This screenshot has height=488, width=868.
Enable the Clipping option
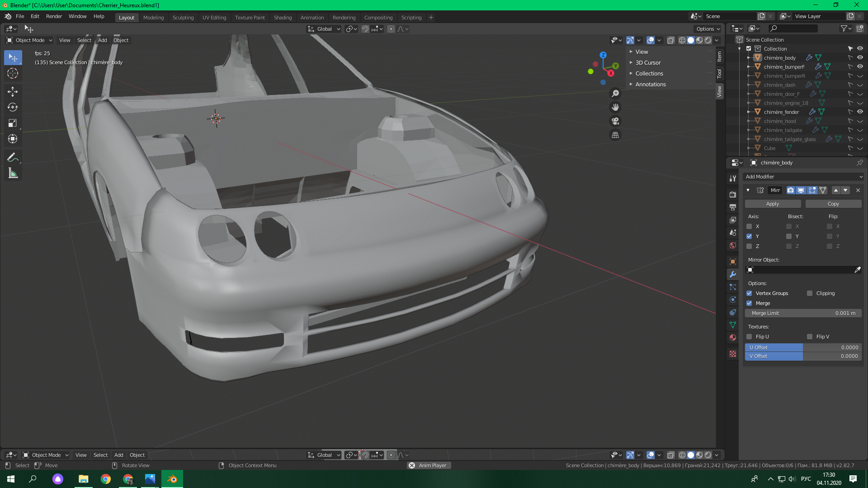pyautogui.click(x=810, y=293)
